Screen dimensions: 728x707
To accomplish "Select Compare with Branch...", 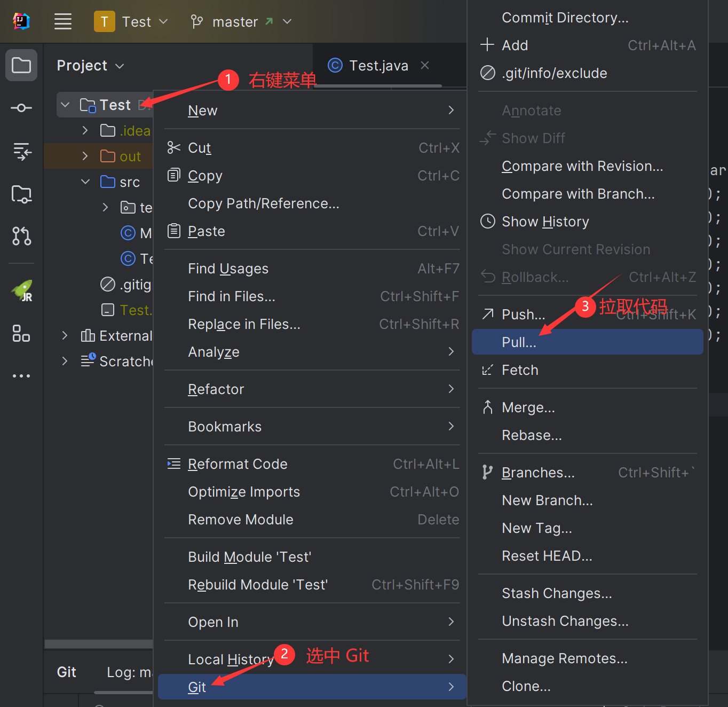I will point(588,193).
